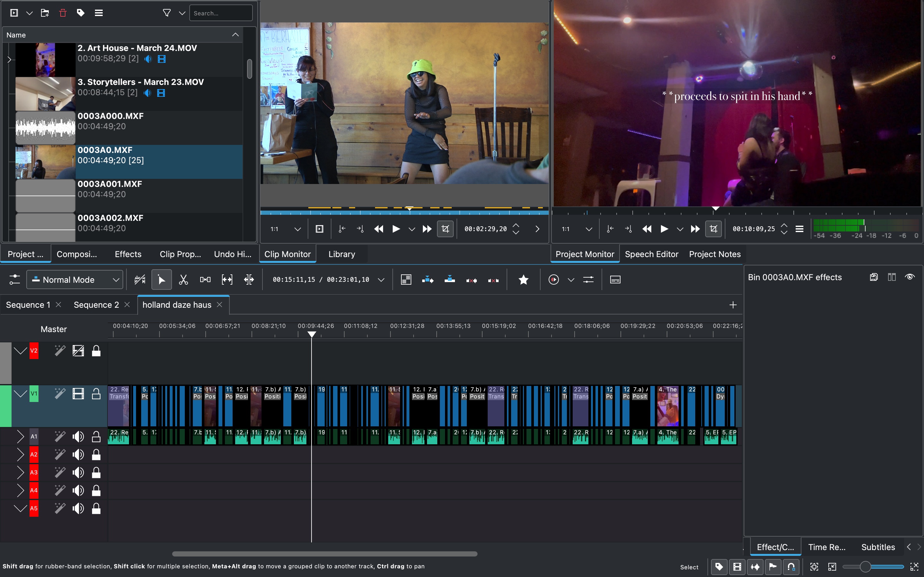Open clip monitor 1:1 zoom dropdown
This screenshot has width=924, height=577.
coord(297,229)
